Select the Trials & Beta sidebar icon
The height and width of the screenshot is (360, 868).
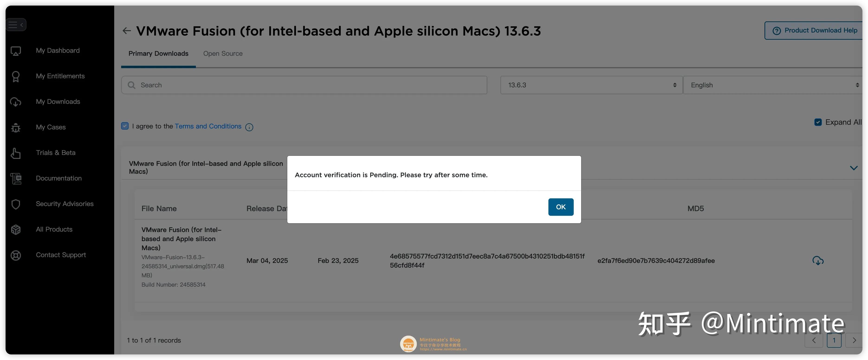click(x=16, y=153)
